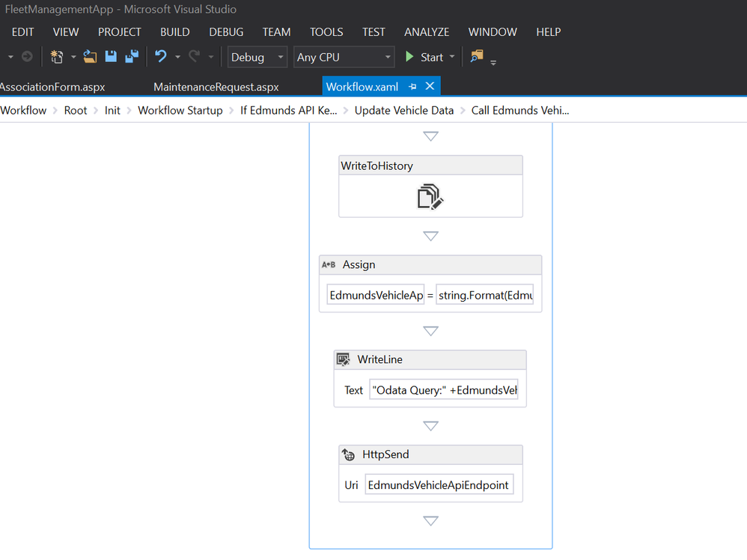Click the HttpSend activity icon
This screenshot has width=747, height=560.
(349, 454)
